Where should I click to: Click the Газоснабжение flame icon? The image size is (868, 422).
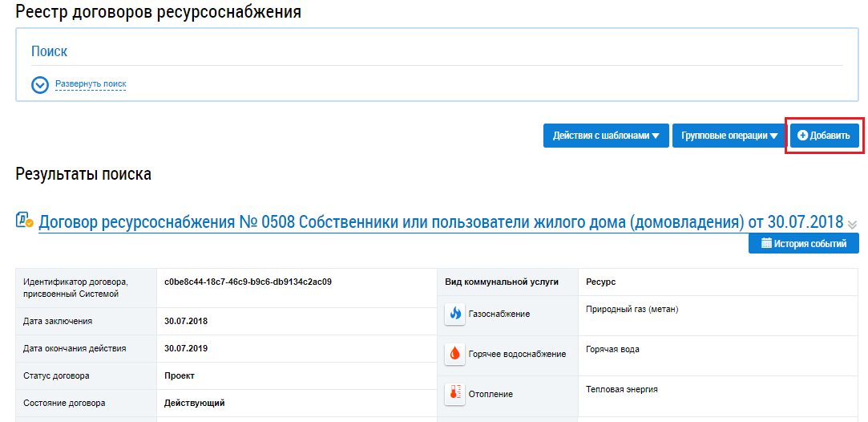tap(455, 314)
